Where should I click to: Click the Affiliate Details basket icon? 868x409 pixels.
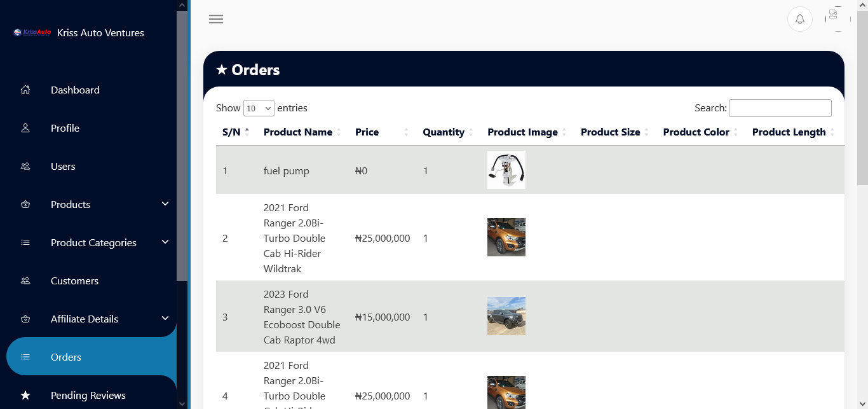point(25,319)
